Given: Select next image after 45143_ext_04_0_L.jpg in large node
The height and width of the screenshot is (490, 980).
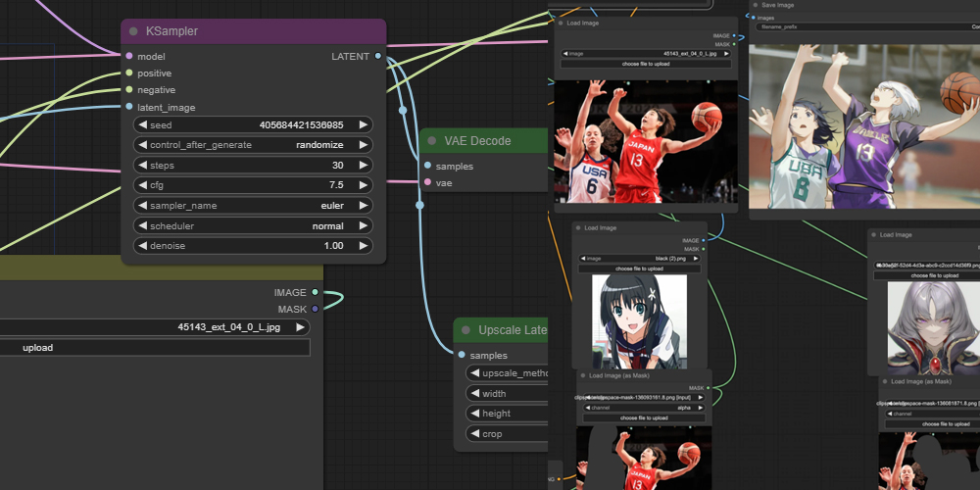Looking at the screenshot, I should click(300, 327).
